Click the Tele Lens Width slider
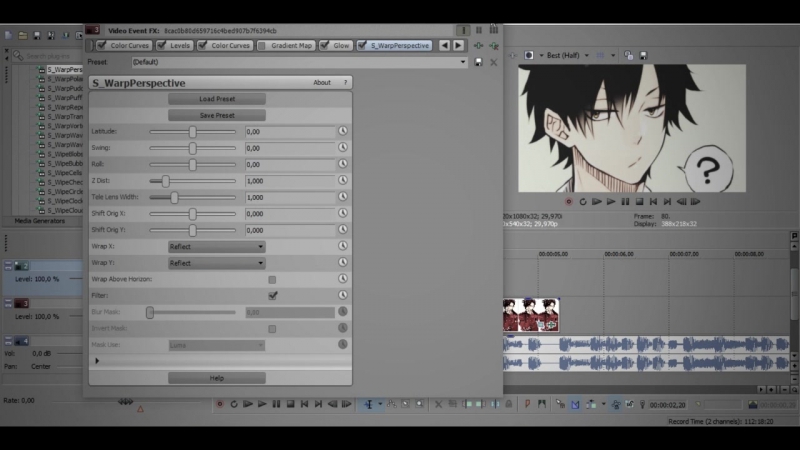This screenshot has height=450, width=800. tap(192, 197)
